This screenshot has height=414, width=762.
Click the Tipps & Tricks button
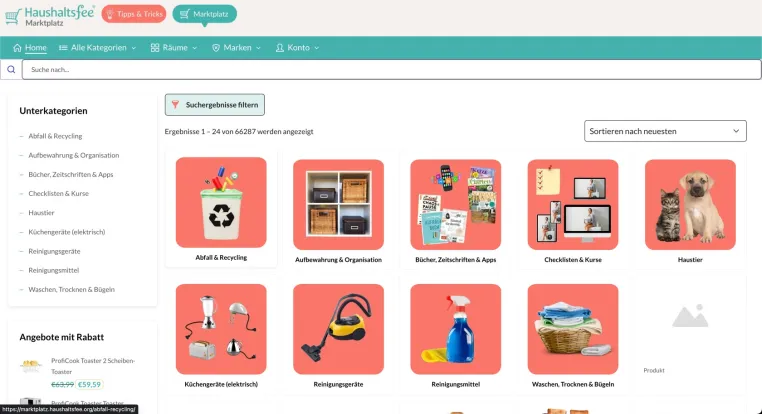click(x=134, y=14)
